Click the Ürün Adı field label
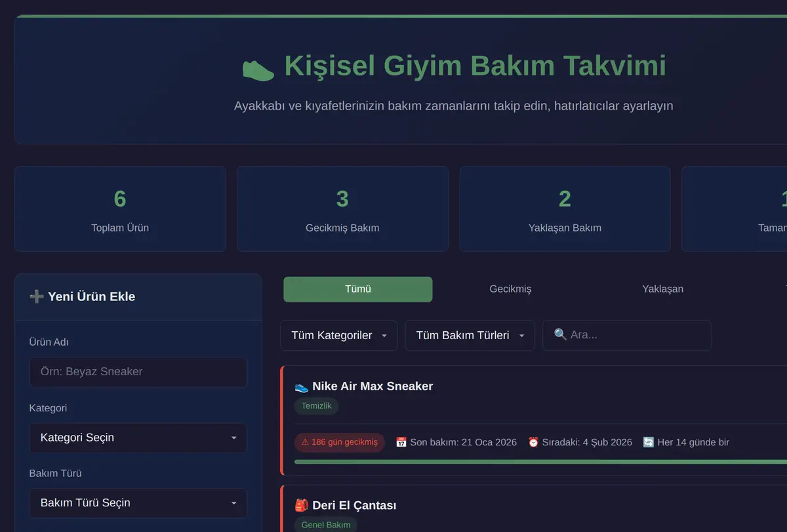The image size is (787, 532). coord(49,342)
